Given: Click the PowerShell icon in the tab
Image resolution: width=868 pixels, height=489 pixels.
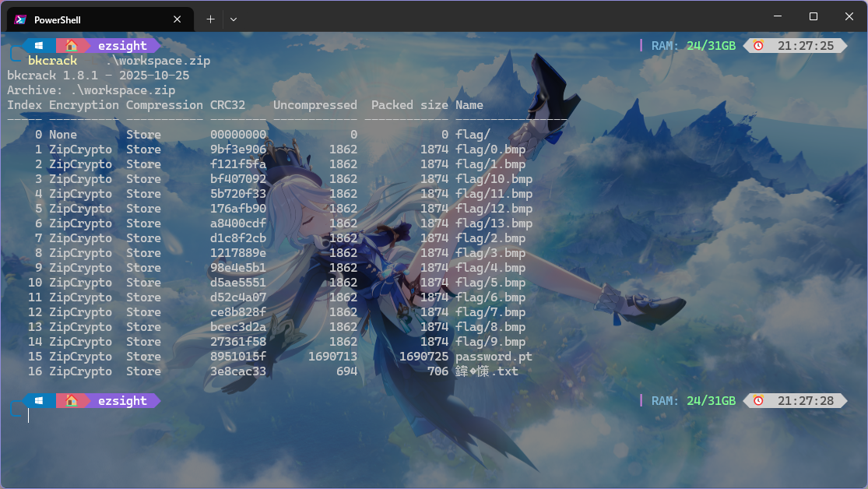Looking at the screenshot, I should click(x=20, y=19).
